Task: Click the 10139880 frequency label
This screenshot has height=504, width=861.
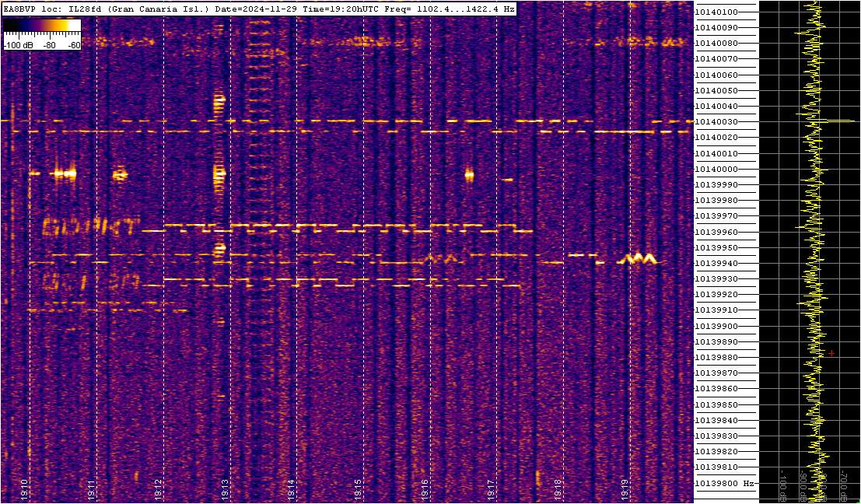Action: [716, 358]
